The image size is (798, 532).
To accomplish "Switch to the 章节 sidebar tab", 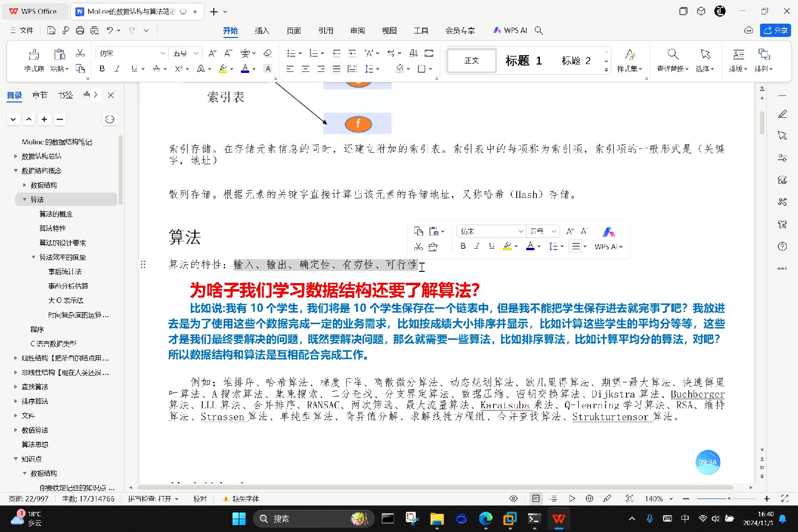I will 40,95.
